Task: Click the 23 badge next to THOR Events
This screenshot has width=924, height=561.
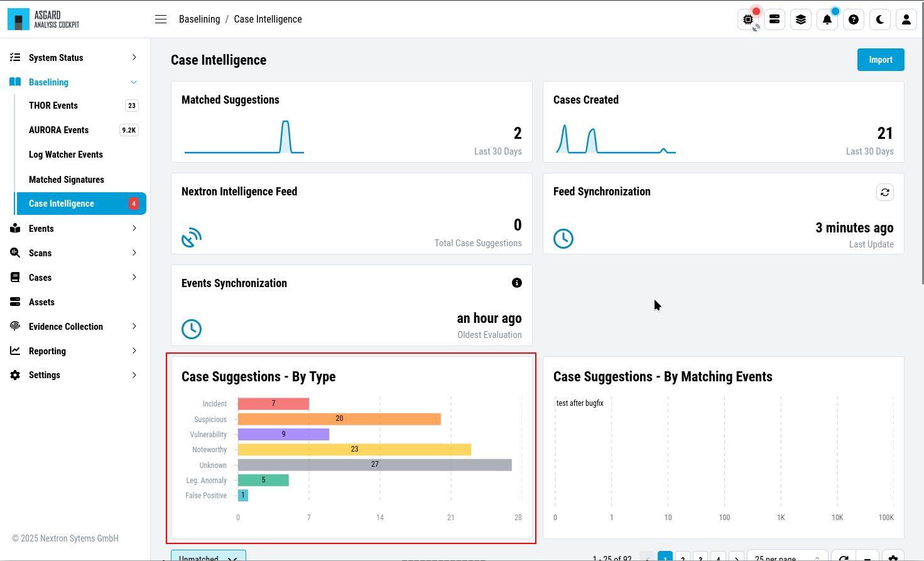Action: pyautogui.click(x=132, y=106)
